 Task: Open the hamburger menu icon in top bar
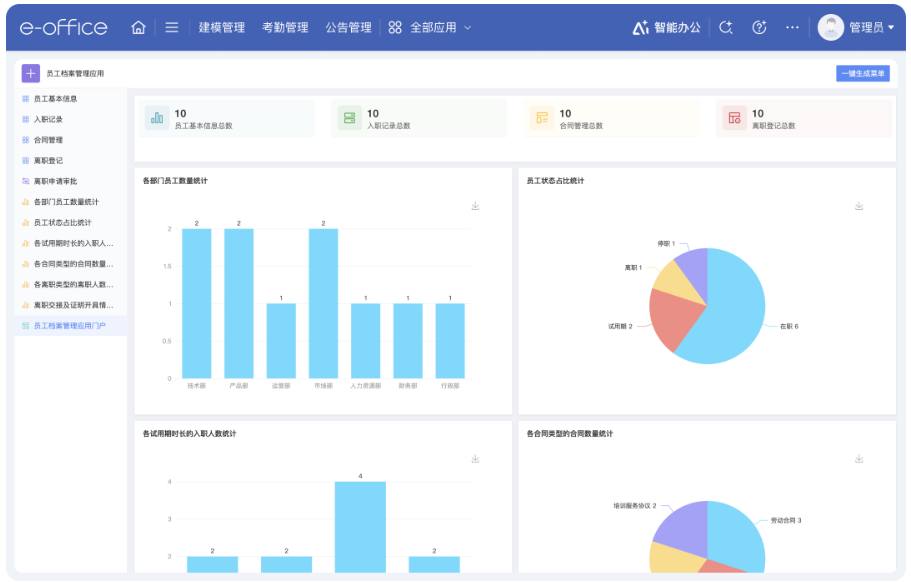click(x=171, y=27)
